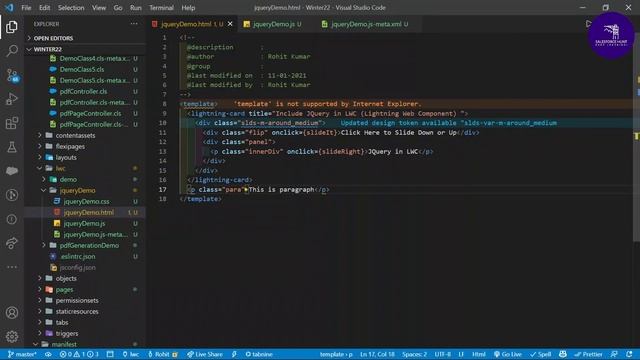Viewport: 640px width, 360px height.
Task: Open the Help menu
Action: pos(188,8)
